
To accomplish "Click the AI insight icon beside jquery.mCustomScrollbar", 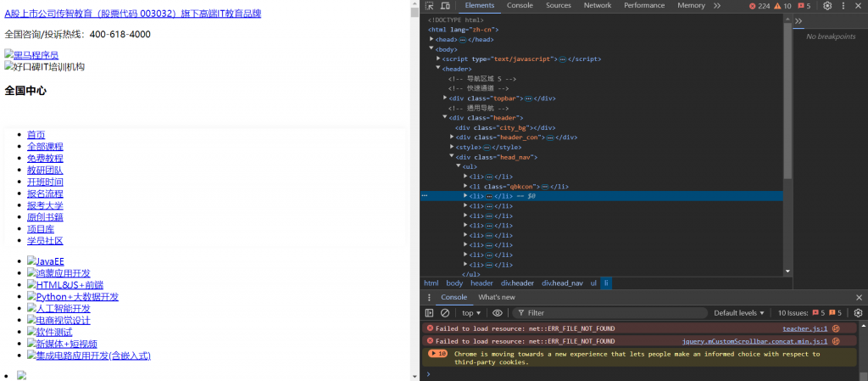I will coord(836,341).
